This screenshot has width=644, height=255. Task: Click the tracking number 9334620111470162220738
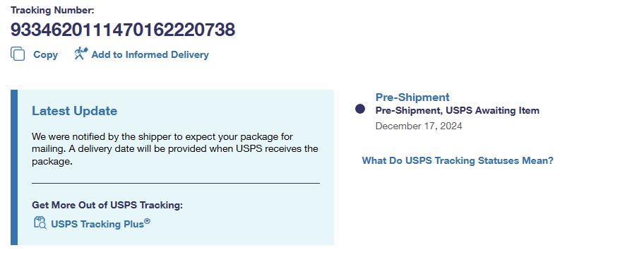[123, 30]
